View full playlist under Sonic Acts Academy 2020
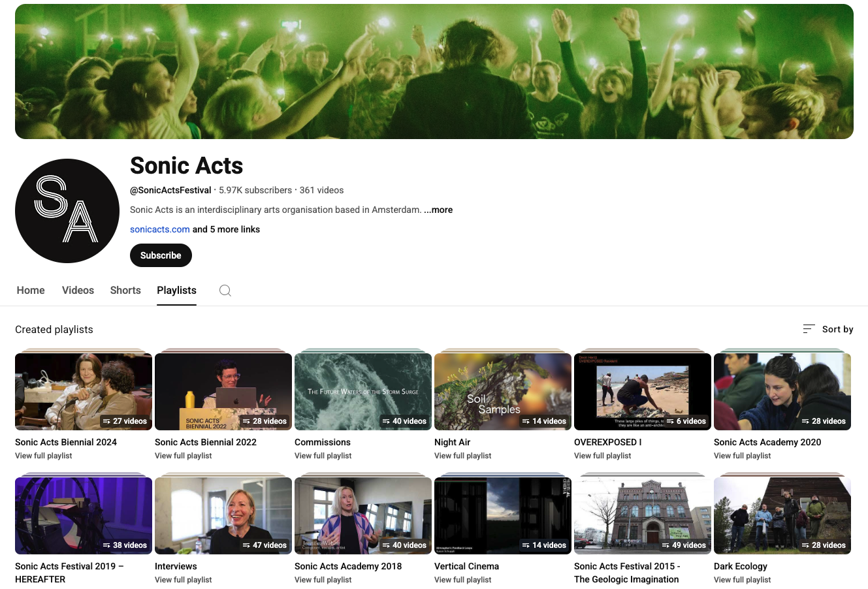The image size is (868, 589). point(743,456)
